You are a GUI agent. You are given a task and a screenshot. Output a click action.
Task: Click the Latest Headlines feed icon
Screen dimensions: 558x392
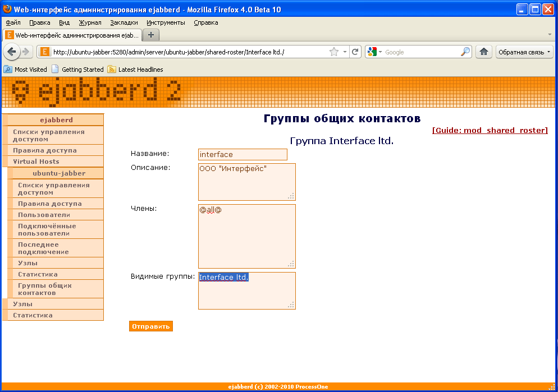point(112,70)
